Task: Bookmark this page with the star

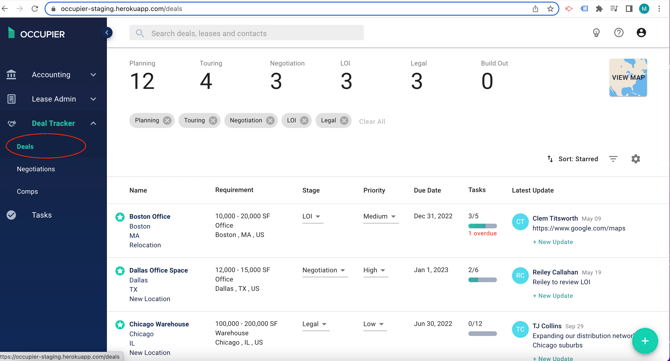Action: 550,9
